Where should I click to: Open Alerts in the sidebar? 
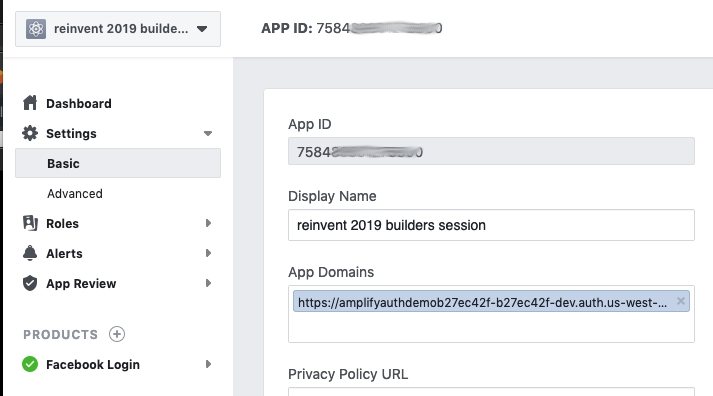click(x=64, y=254)
